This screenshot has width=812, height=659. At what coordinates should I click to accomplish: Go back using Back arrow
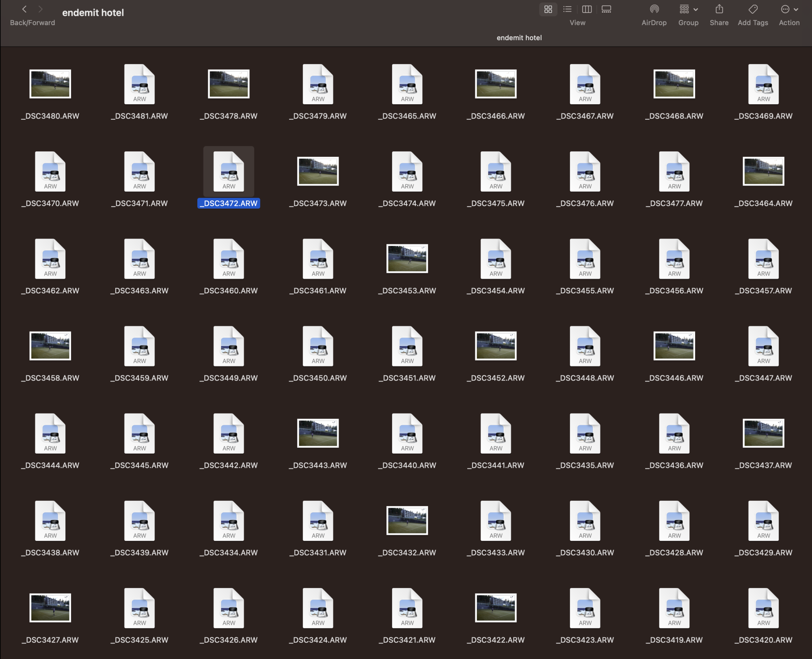24,9
